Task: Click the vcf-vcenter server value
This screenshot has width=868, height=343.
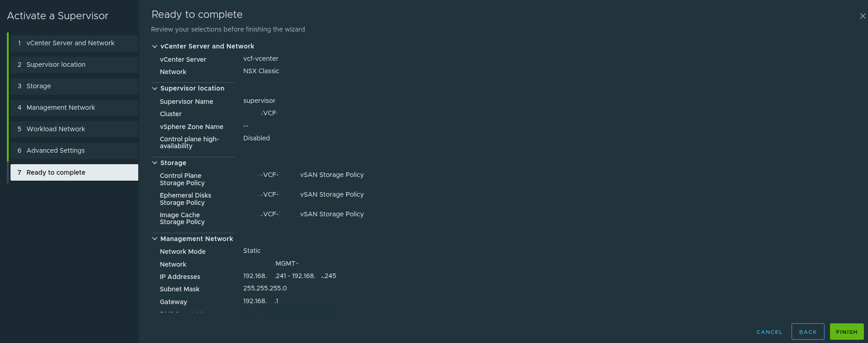Action: [260, 59]
